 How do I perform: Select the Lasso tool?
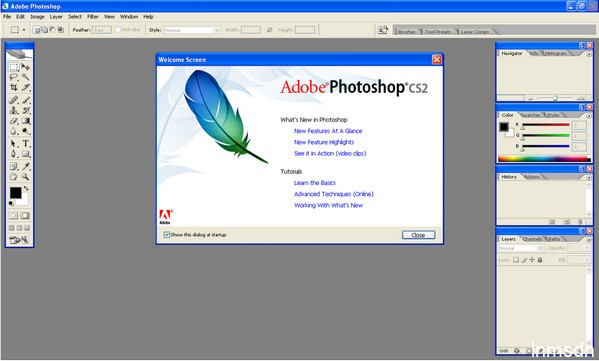point(14,77)
